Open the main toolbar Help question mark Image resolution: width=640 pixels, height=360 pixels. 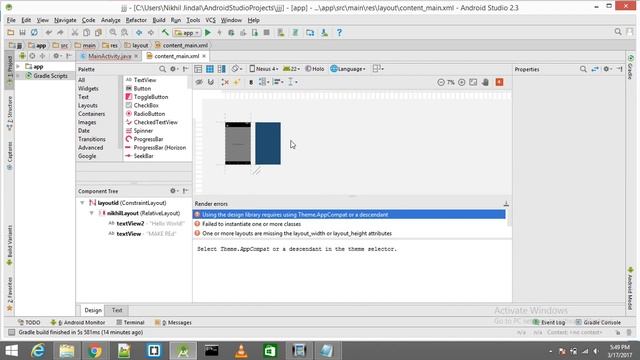click(x=339, y=33)
